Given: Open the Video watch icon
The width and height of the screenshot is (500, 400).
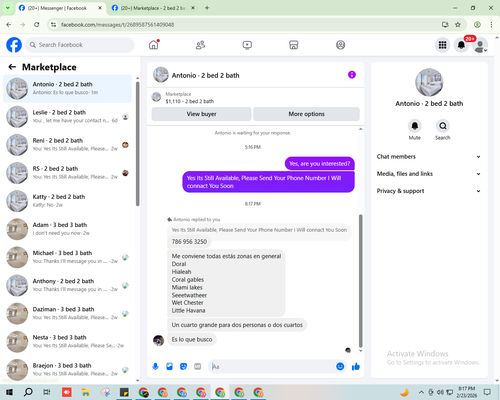Looking at the screenshot, I should (247, 45).
